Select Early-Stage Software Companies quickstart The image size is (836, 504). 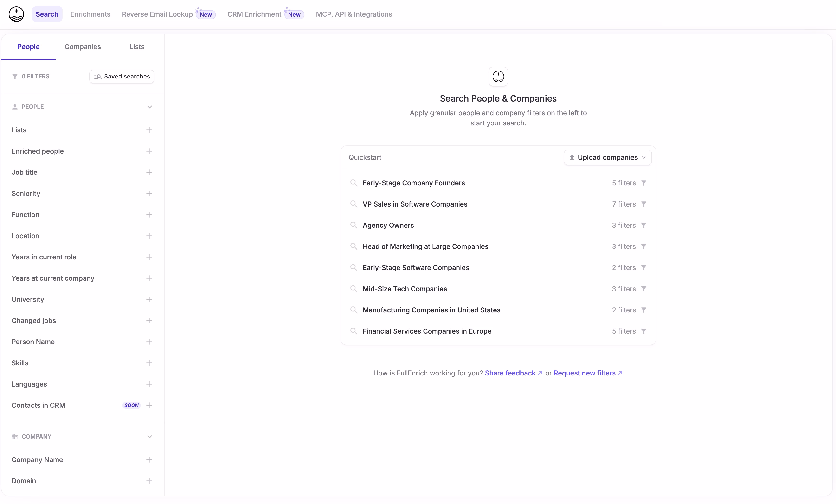(498, 268)
